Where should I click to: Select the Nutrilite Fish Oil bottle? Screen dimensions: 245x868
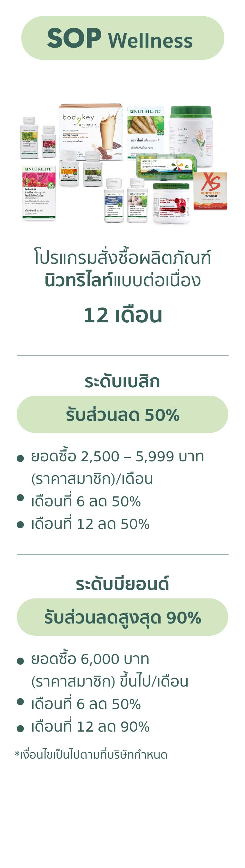[x=114, y=200]
